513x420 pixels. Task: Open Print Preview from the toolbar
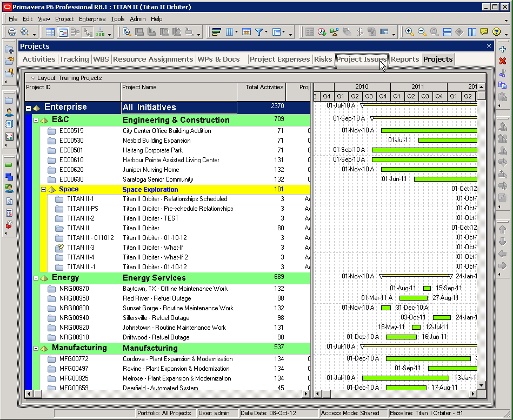coord(24,32)
